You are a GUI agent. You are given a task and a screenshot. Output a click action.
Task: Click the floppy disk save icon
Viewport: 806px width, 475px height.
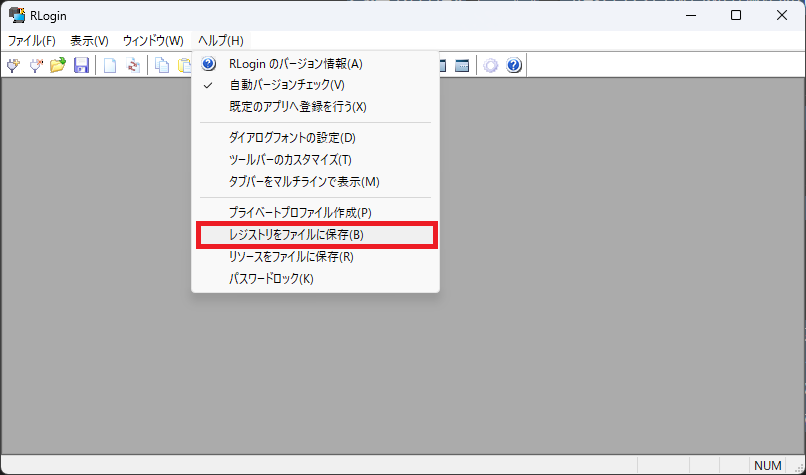click(81, 66)
